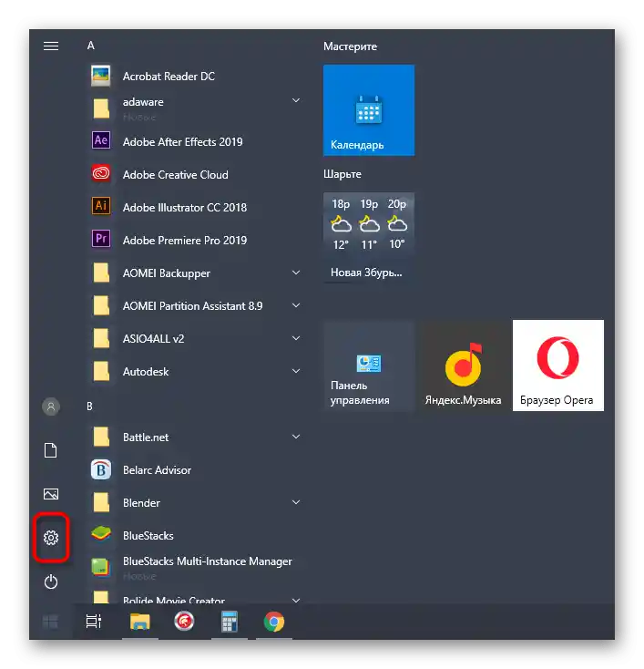This screenshot has height=669, width=644.
Task: Launch Adobe Creative Cloud entry
Action: pos(175,174)
